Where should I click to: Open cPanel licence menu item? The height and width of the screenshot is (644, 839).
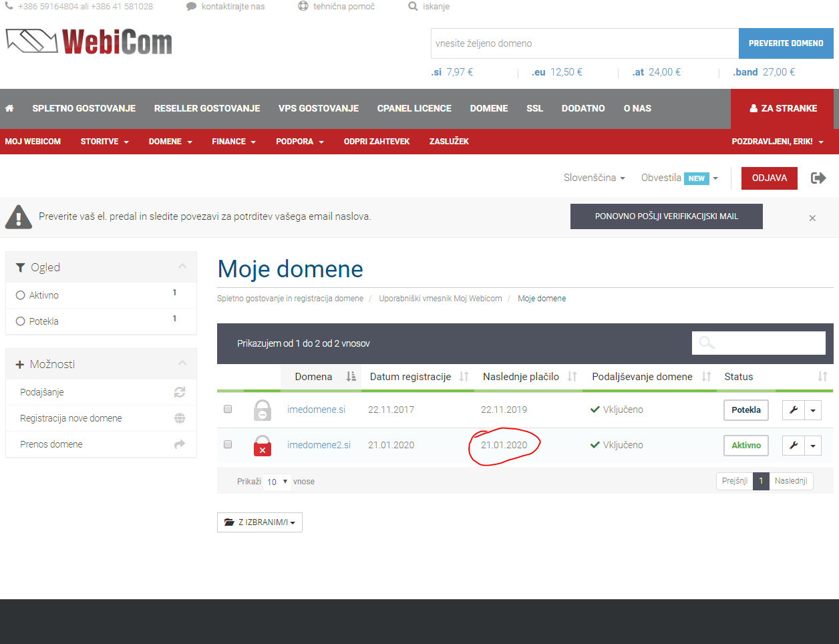tap(414, 108)
